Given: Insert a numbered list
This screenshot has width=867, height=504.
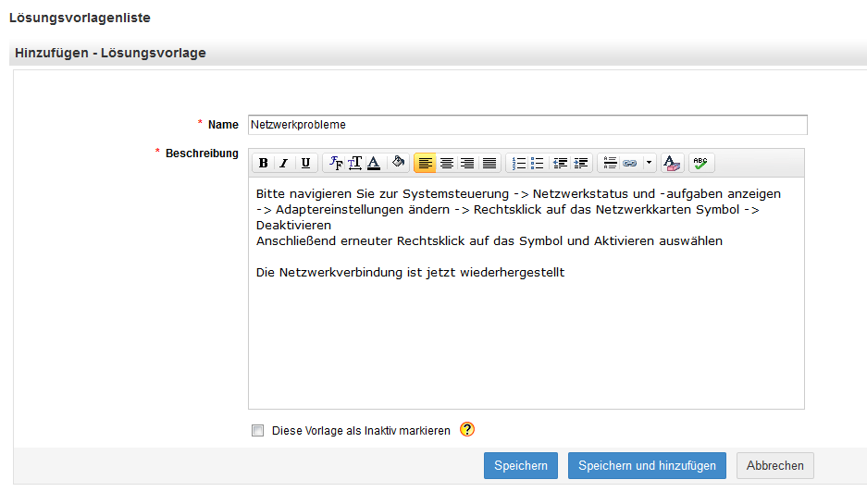Looking at the screenshot, I should coord(519,163).
